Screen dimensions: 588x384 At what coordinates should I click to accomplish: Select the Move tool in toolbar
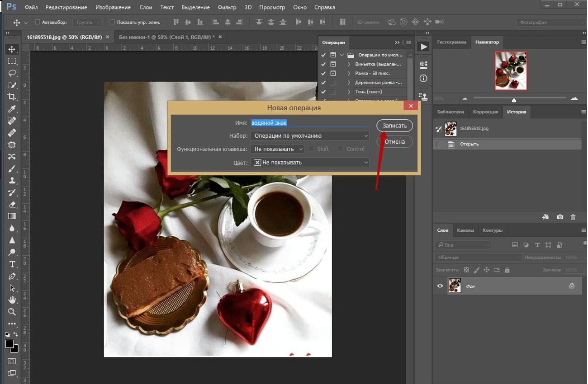12,49
